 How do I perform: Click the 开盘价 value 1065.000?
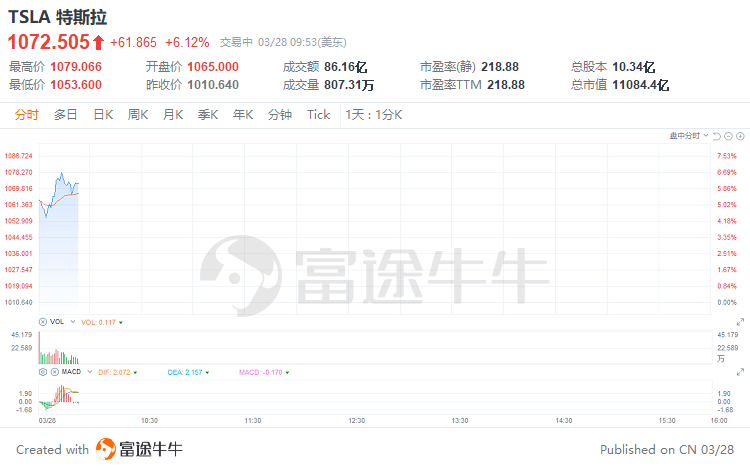(213, 67)
